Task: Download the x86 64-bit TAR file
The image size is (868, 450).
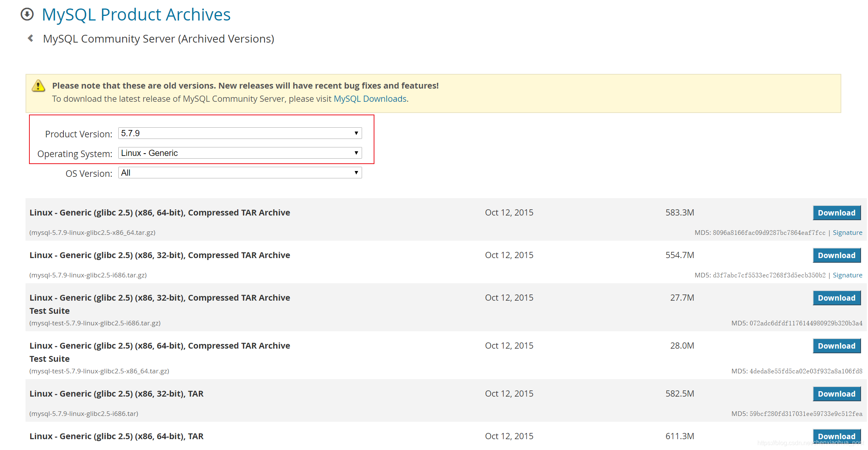Action: coord(836,436)
